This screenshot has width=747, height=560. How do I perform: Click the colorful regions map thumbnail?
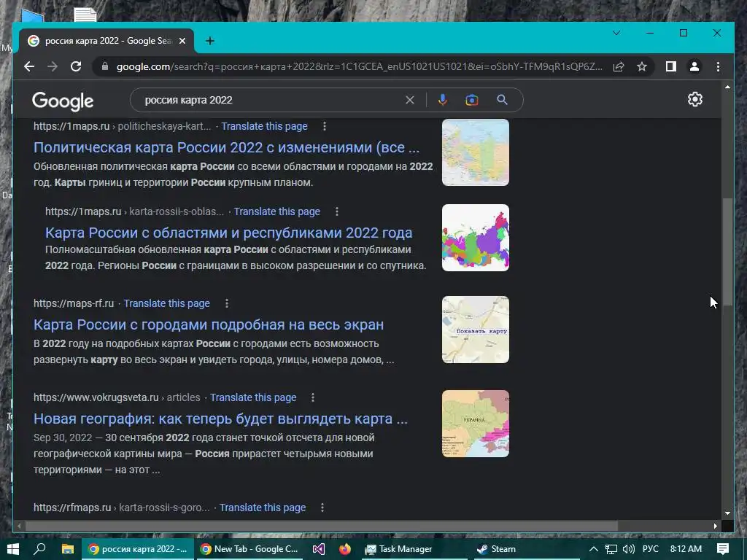click(476, 238)
